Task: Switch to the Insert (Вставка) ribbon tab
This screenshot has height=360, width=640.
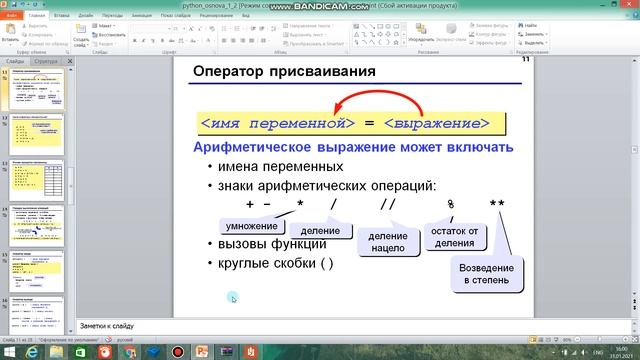Action: click(62, 16)
